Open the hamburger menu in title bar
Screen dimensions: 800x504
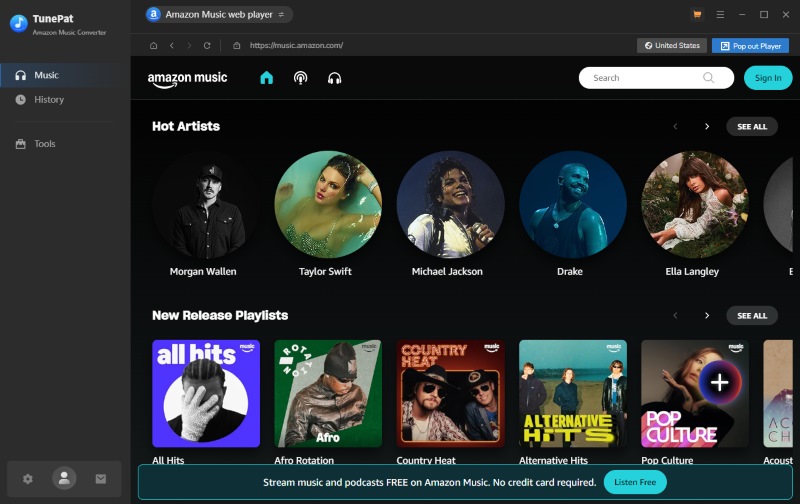click(x=720, y=14)
